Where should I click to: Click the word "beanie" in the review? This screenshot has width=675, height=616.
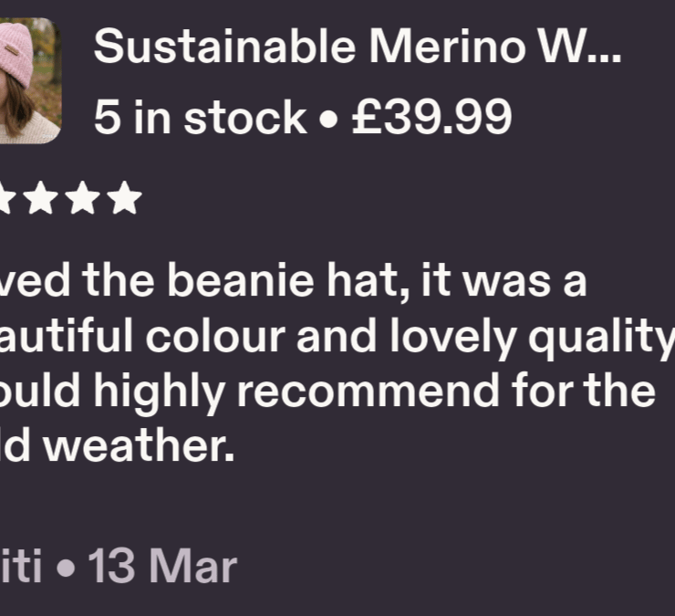tap(241, 280)
